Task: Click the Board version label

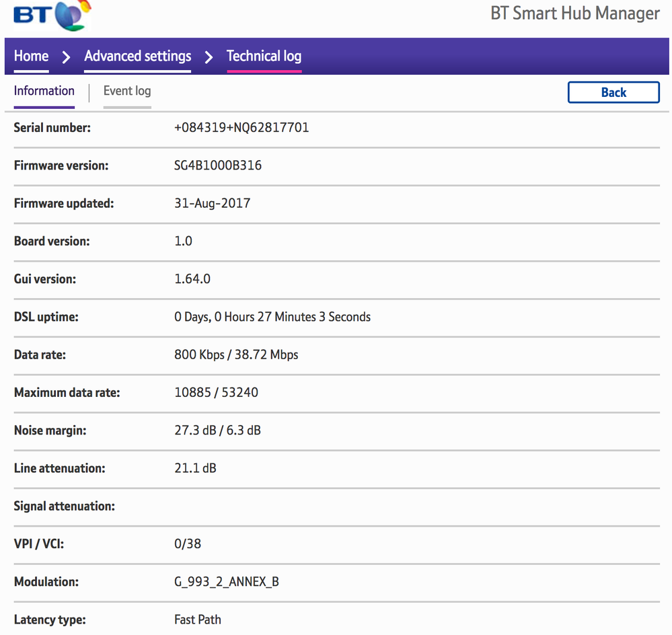Action: pyautogui.click(x=52, y=241)
